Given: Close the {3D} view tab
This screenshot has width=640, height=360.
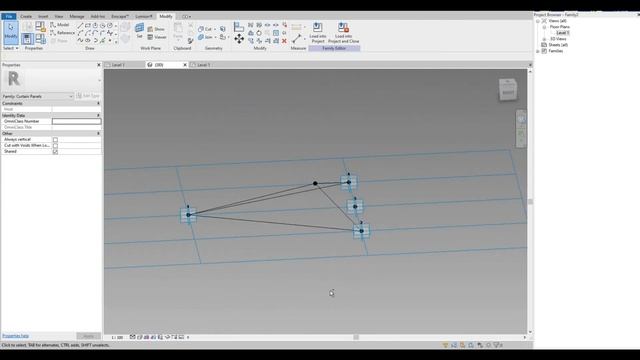Looking at the screenshot, I should 184,65.
